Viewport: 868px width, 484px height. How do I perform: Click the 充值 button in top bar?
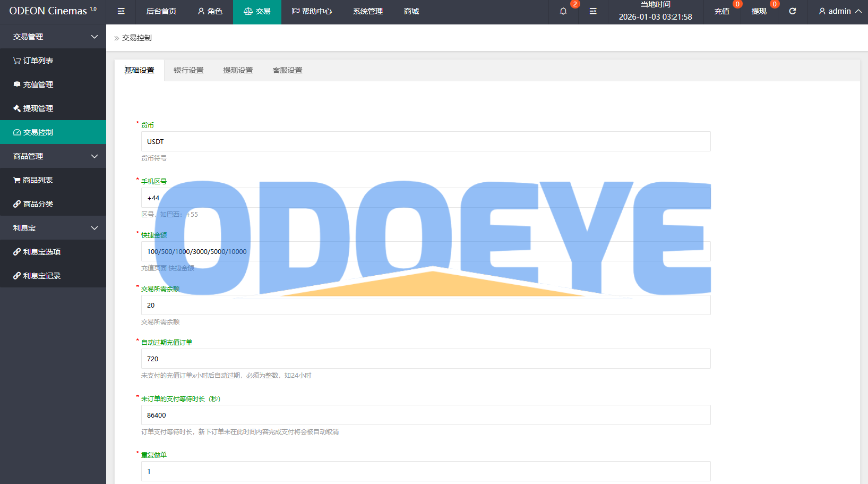tap(721, 11)
